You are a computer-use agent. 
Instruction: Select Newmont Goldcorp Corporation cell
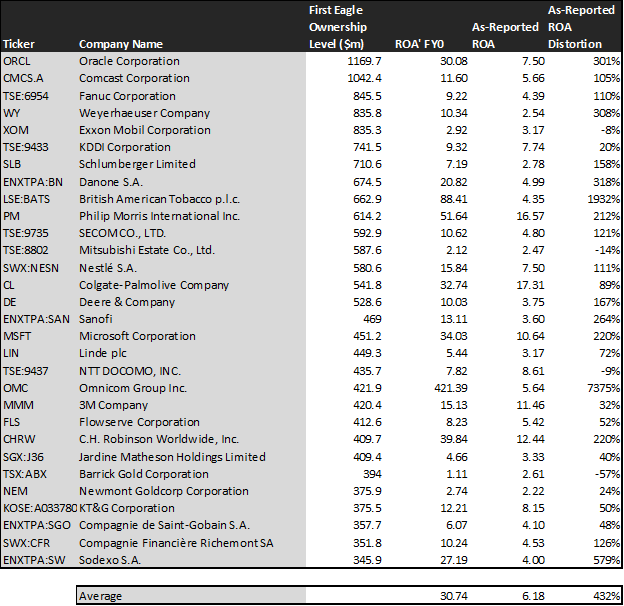[x=164, y=491]
